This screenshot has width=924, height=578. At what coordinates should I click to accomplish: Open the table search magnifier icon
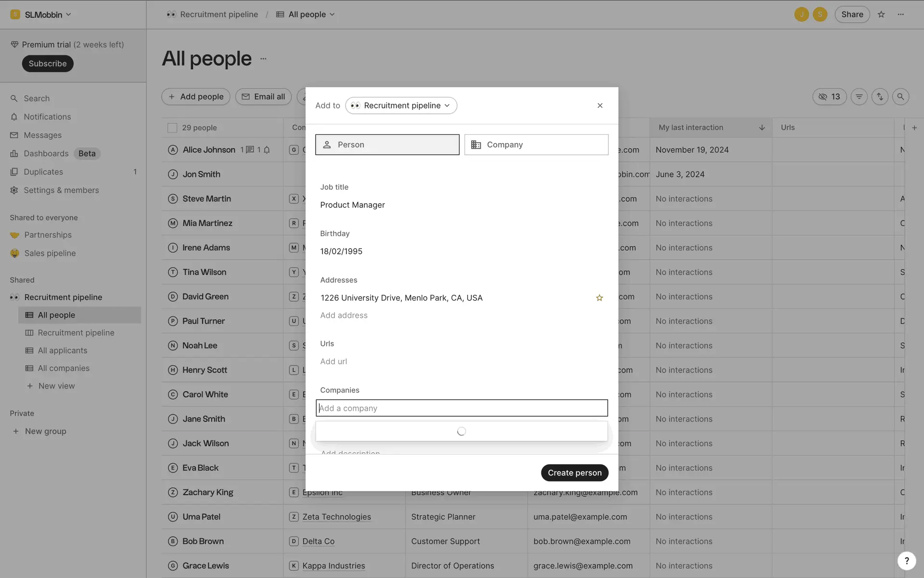pyautogui.click(x=900, y=97)
